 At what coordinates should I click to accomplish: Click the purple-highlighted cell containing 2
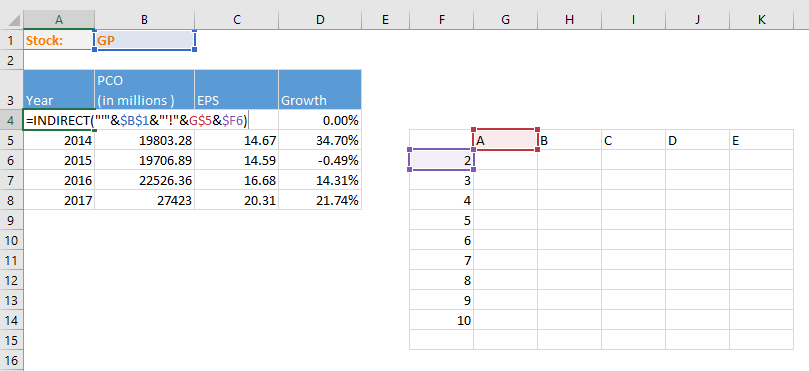click(x=441, y=160)
